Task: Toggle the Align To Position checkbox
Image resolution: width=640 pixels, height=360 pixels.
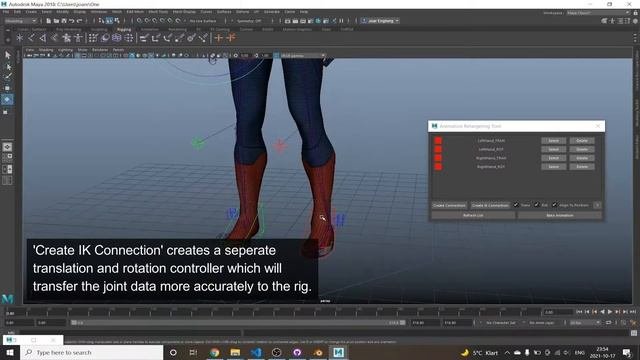Action: tap(554, 205)
